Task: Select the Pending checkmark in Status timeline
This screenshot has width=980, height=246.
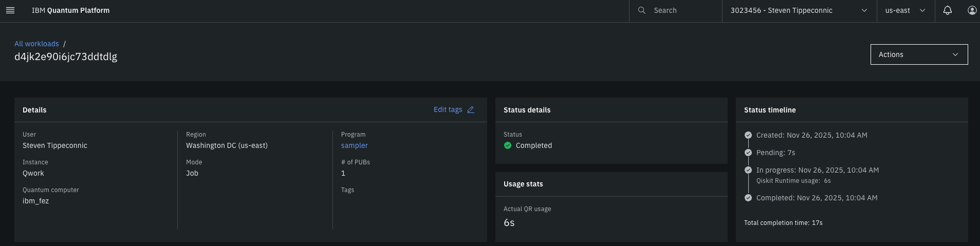Action: pos(748,153)
